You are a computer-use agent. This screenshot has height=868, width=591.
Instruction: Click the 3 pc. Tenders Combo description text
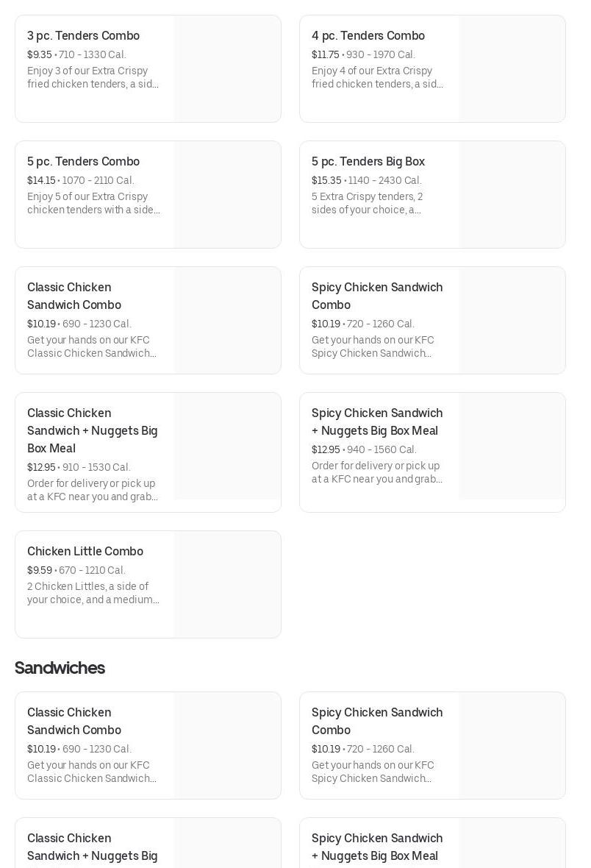tap(93, 77)
